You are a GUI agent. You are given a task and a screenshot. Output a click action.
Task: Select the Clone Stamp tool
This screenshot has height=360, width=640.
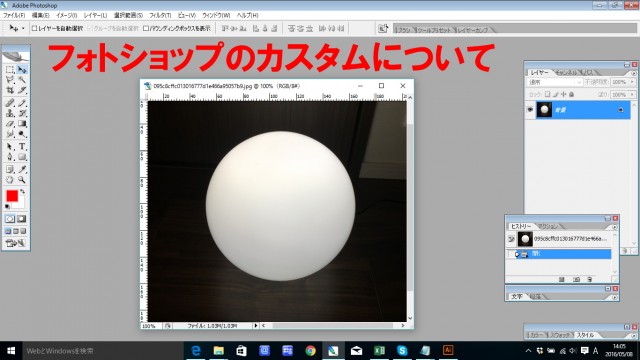tap(10, 113)
